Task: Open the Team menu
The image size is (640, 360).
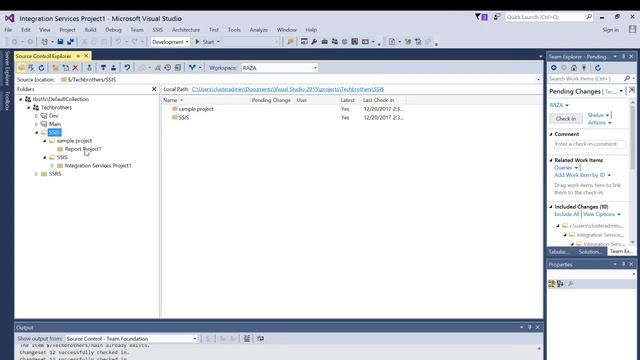Action: [137, 30]
